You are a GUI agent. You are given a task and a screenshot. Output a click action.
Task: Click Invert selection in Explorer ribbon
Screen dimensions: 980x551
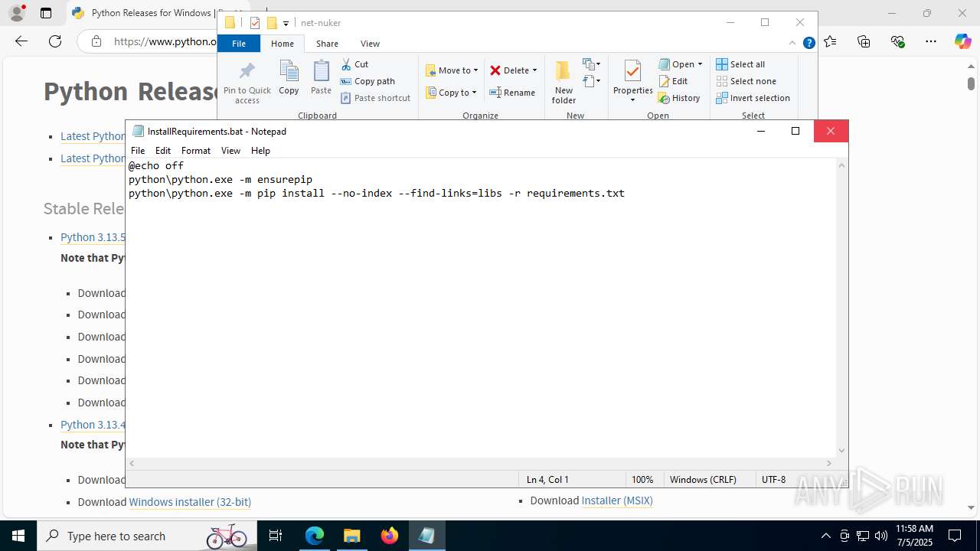click(x=753, y=98)
